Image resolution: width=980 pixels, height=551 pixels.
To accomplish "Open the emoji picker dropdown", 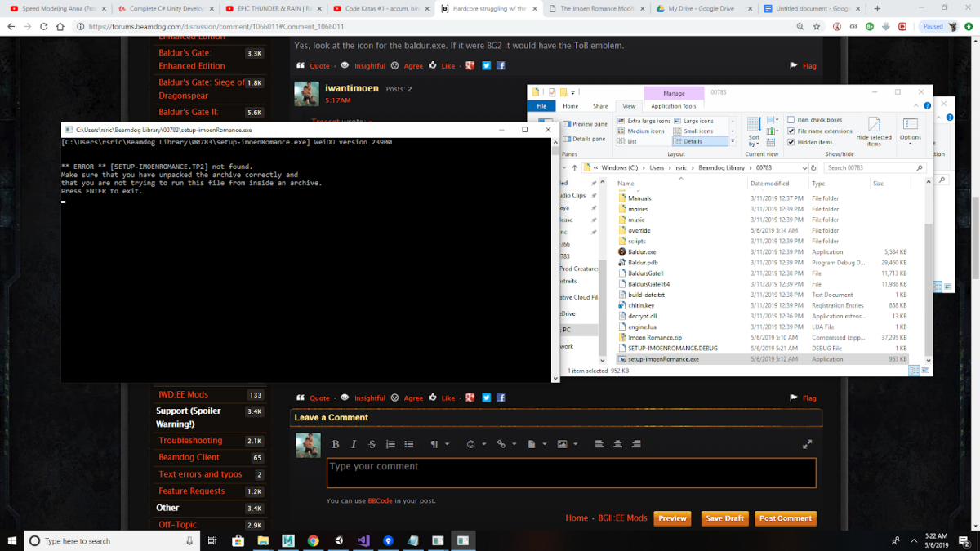I will click(475, 444).
